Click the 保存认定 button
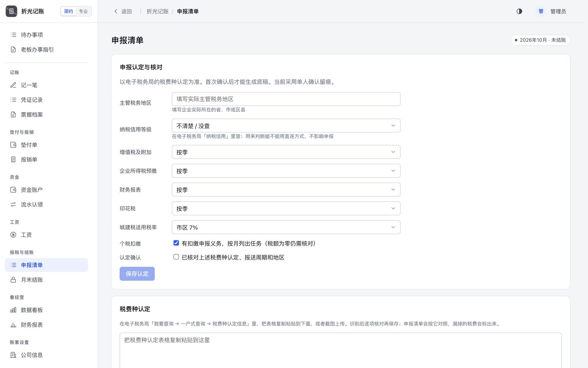Screen dimensions: 588x368 coord(137,274)
